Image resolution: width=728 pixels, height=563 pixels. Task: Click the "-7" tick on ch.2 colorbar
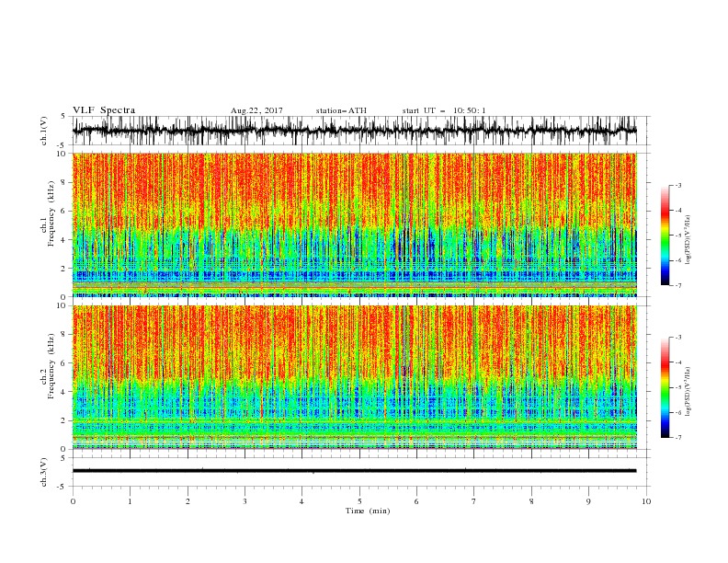click(678, 438)
